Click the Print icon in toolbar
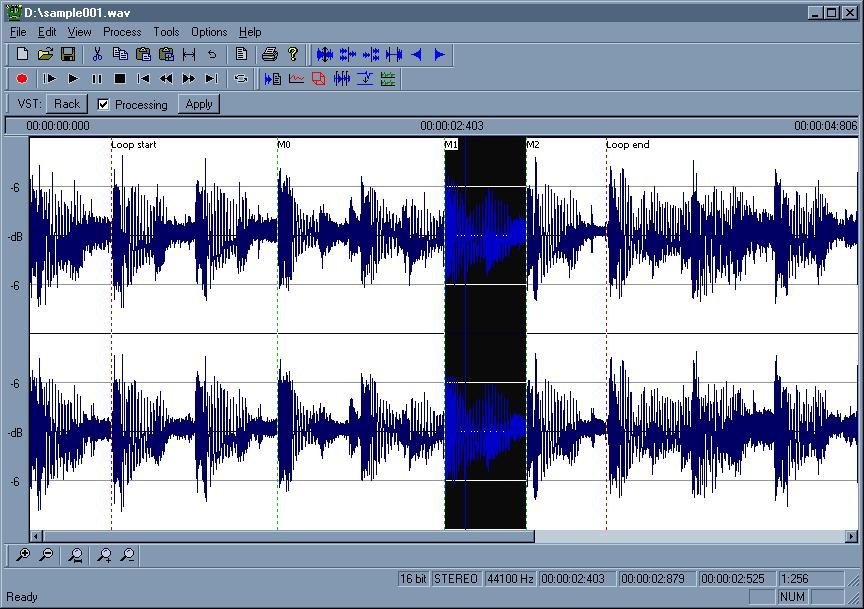 click(269, 54)
